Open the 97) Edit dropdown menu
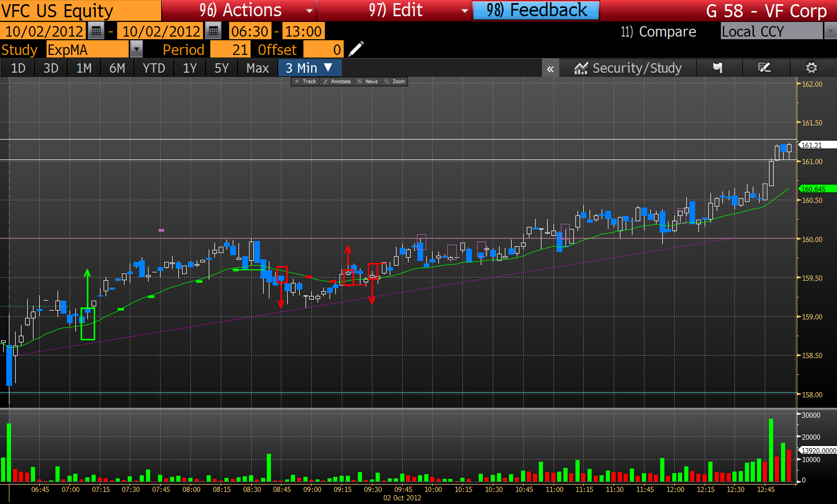837x504 pixels. click(x=394, y=10)
